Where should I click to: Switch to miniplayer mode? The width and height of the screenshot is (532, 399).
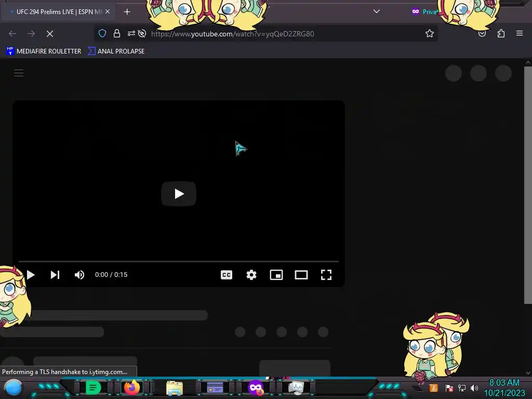(276, 275)
